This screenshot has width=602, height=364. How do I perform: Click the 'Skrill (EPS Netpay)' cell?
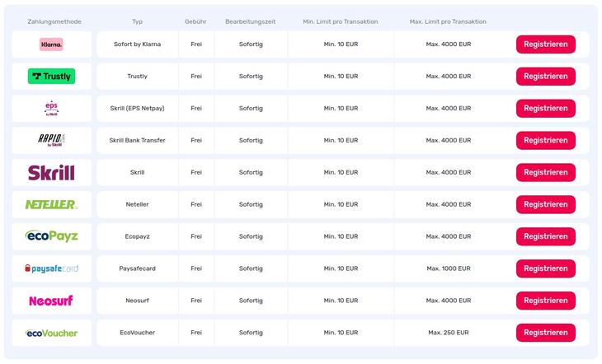tap(138, 108)
